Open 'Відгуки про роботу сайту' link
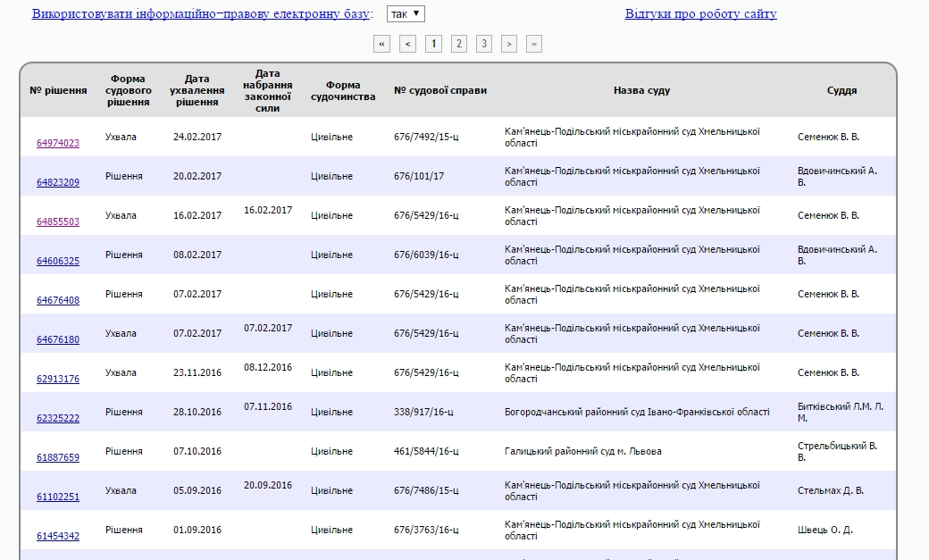Screen dimensions: 929x560 [700, 14]
